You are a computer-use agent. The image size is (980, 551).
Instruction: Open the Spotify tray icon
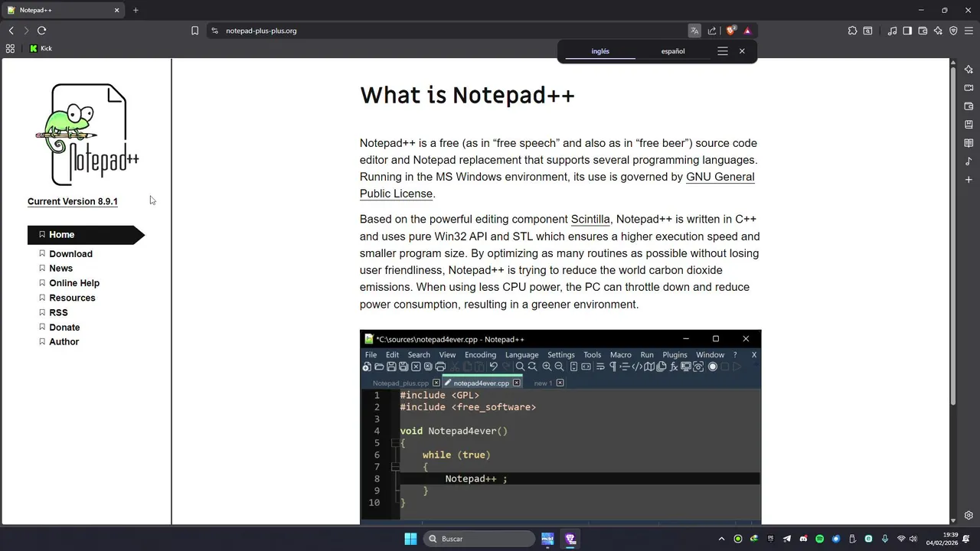pyautogui.click(x=819, y=539)
